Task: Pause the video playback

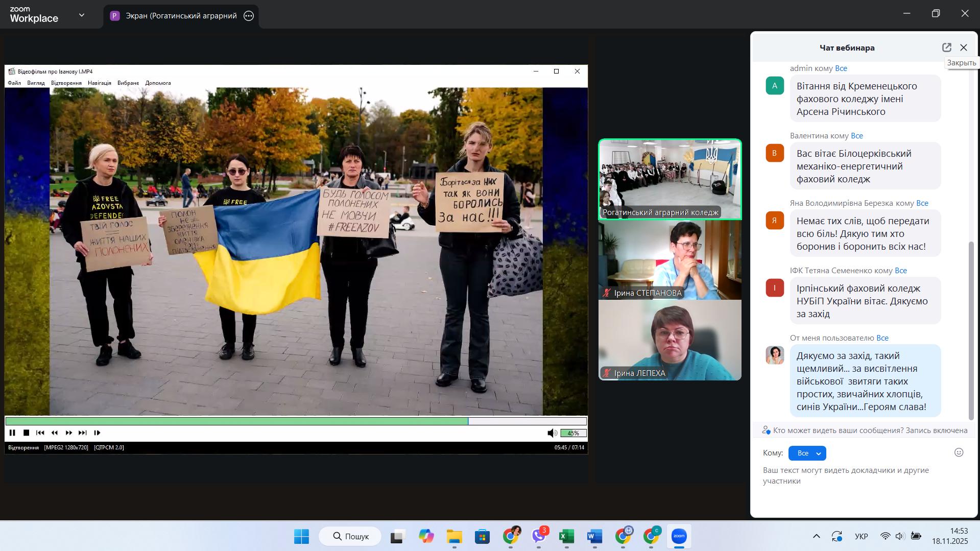Action: coord(12,433)
